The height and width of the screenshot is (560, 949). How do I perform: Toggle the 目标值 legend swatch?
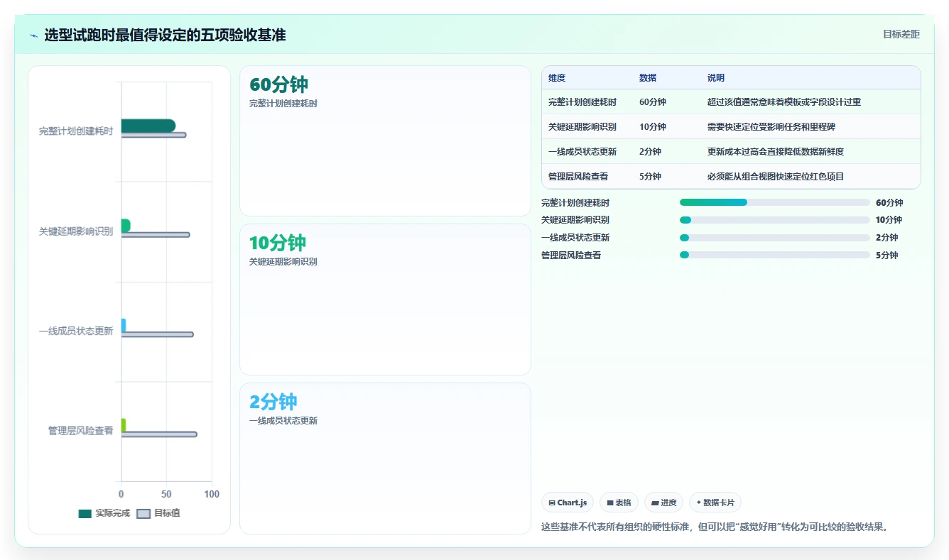point(143,513)
